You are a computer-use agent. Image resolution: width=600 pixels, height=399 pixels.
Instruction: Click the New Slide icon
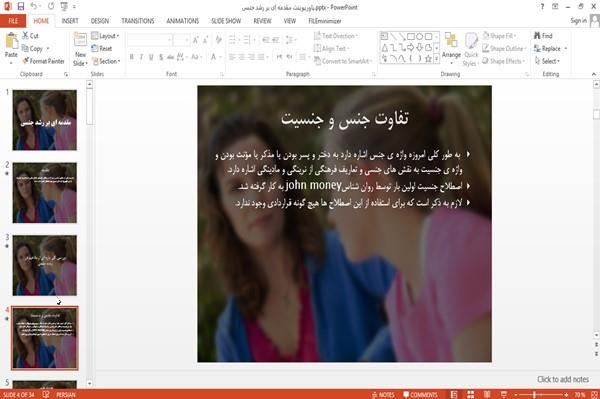point(80,41)
